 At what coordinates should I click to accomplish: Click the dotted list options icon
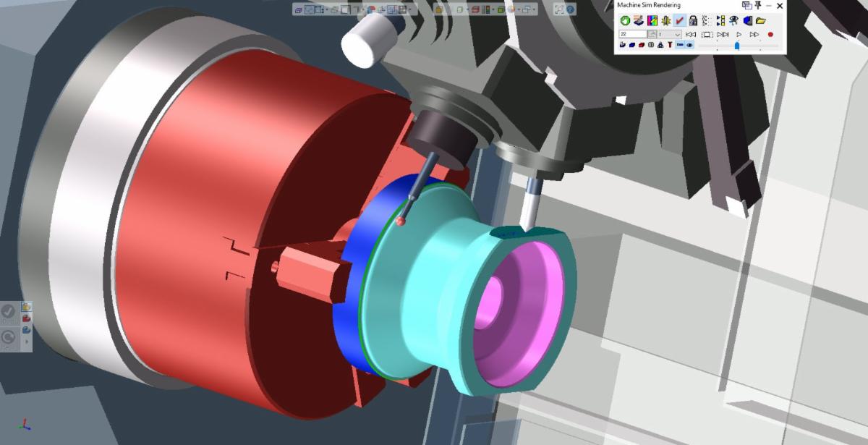[x=707, y=20]
